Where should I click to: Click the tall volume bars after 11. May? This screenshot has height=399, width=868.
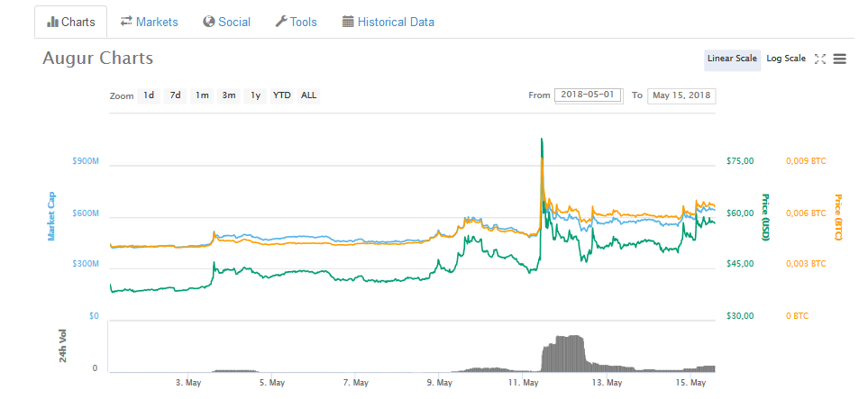coord(563,354)
